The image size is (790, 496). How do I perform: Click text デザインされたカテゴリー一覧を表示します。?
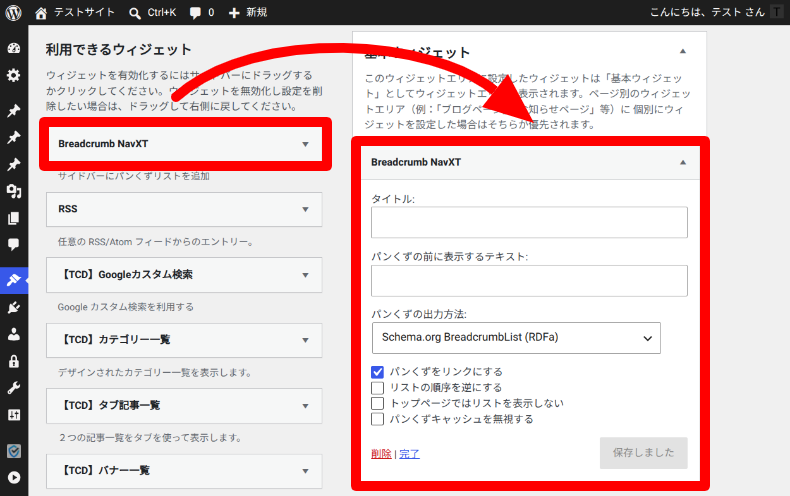point(155,373)
